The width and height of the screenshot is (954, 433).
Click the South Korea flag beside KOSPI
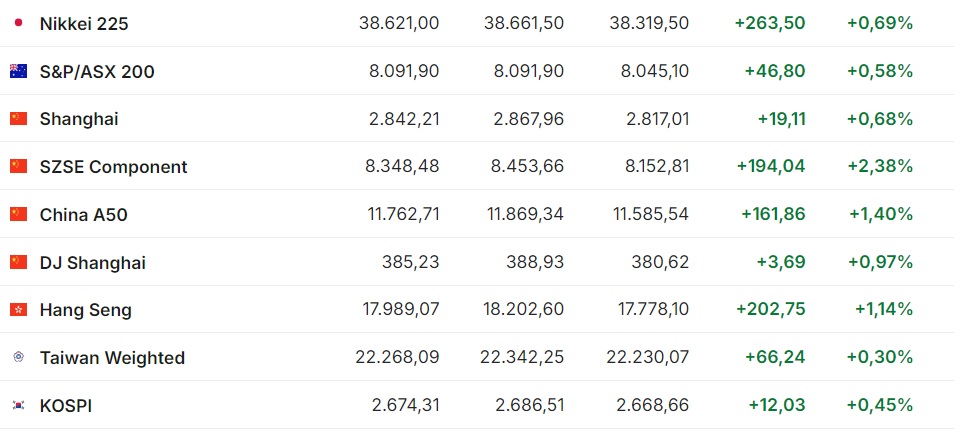18,405
